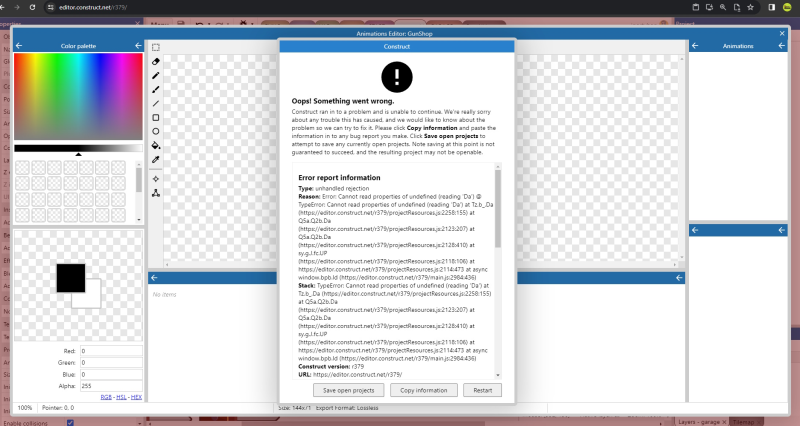800x426 pixels.
Task: Click left arrow of the frames panel bar
Action: click(154, 278)
